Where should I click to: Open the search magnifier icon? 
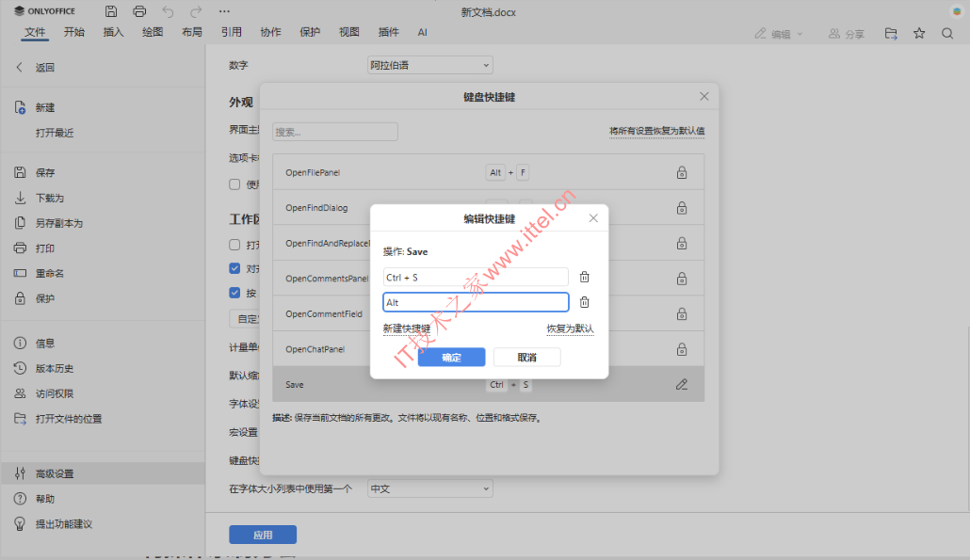pos(947,33)
